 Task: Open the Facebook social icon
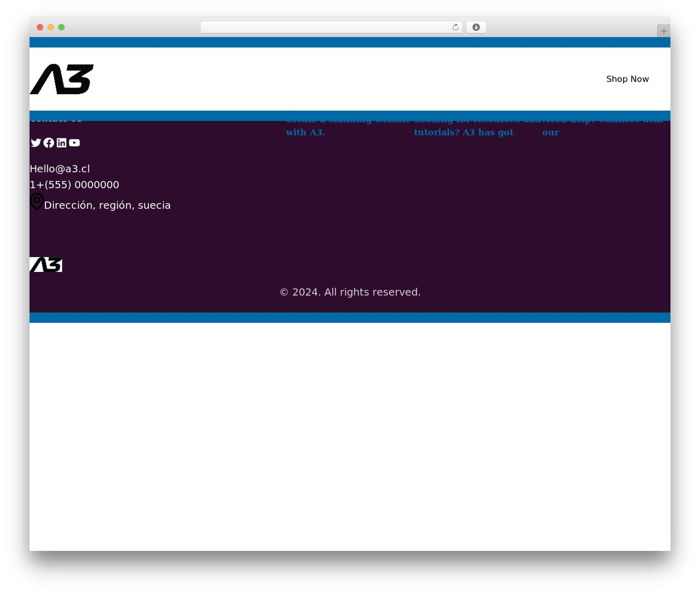coord(49,143)
